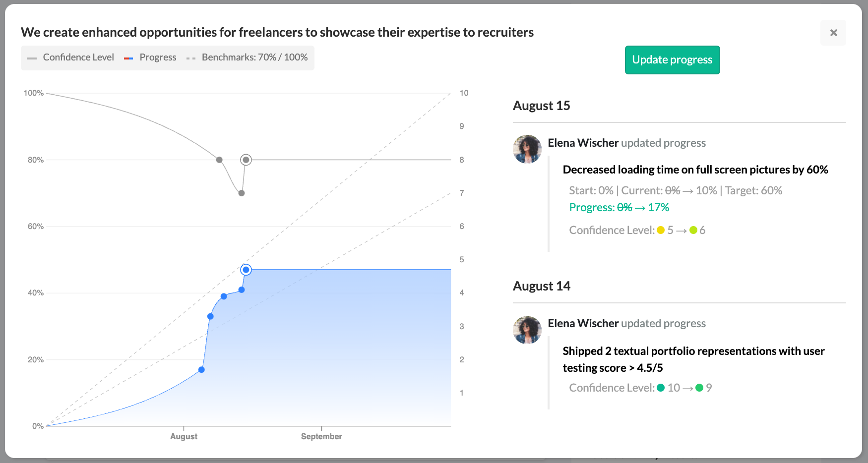Click Elena Wischer's avatar under August 15
The image size is (868, 463).
[x=527, y=149]
